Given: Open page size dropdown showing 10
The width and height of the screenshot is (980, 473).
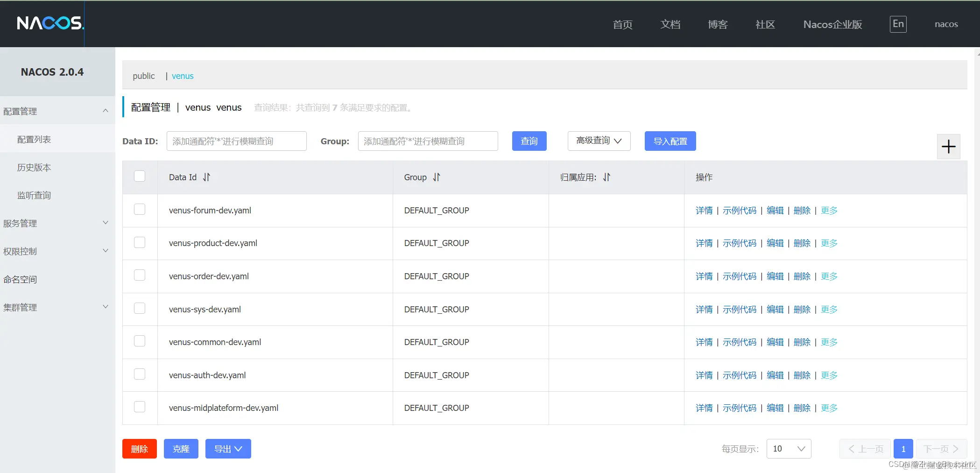Looking at the screenshot, I should pyautogui.click(x=789, y=449).
